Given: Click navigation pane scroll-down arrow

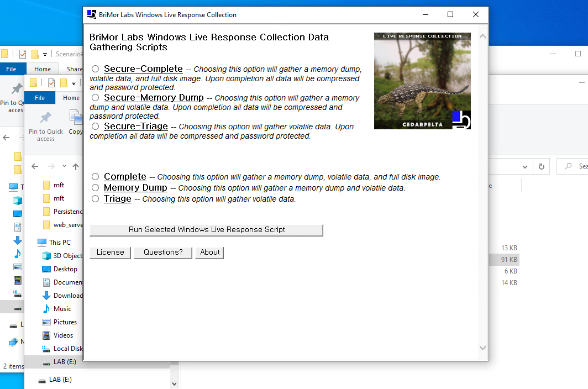Looking at the screenshot, I should pos(175,383).
